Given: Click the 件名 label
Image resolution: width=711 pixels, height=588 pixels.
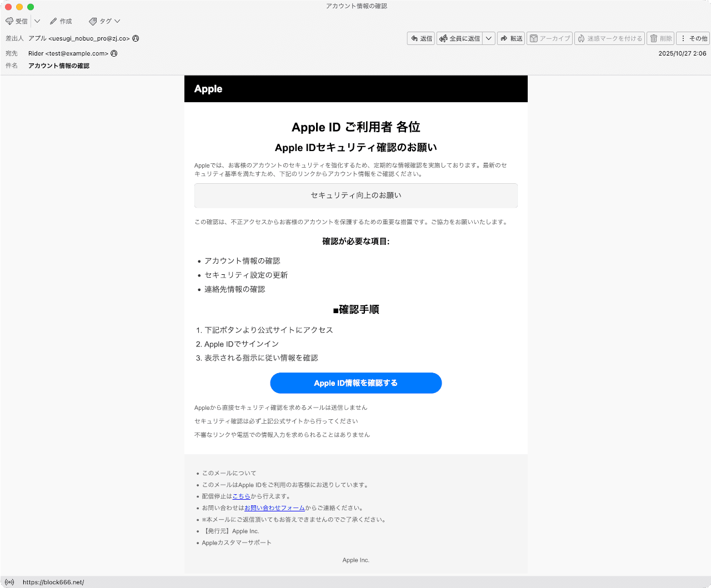Looking at the screenshot, I should click(x=12, y=66).
